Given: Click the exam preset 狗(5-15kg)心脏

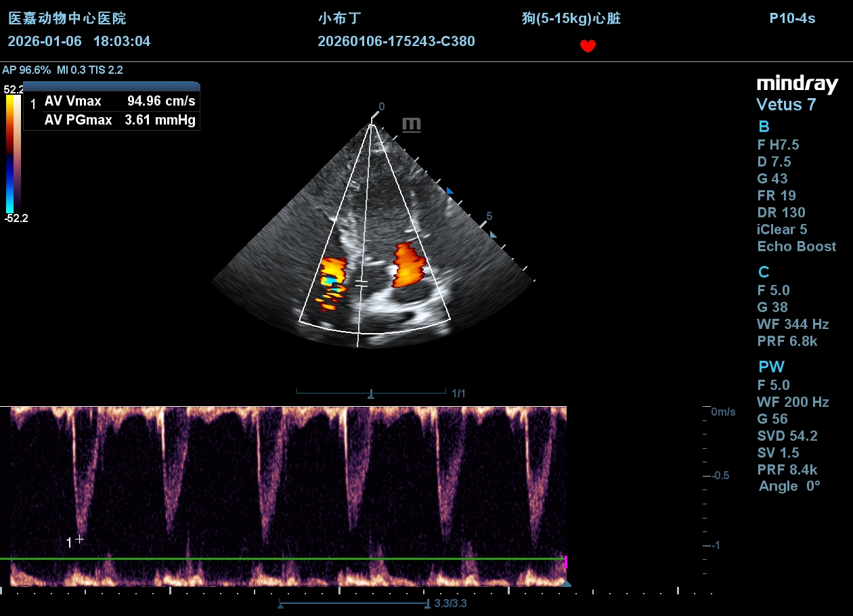Looking at the screenshot, I should pyautogui.click(x=571, y=19).
